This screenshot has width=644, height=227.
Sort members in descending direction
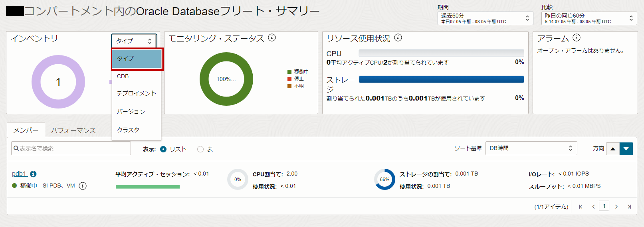626,149
